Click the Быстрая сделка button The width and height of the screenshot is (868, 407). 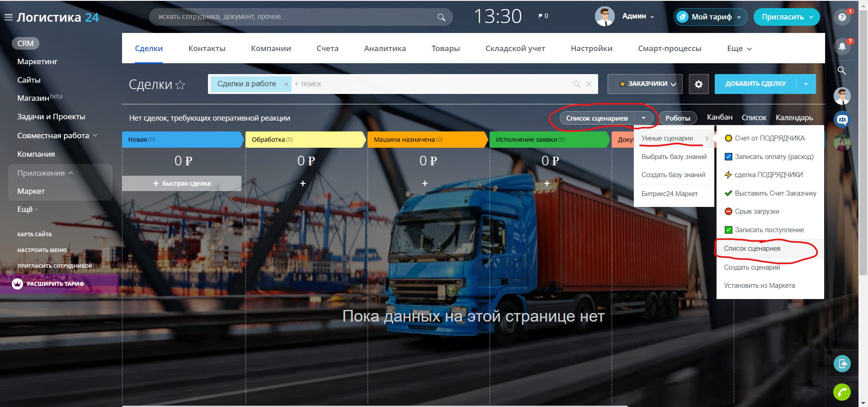click(182, 183)
